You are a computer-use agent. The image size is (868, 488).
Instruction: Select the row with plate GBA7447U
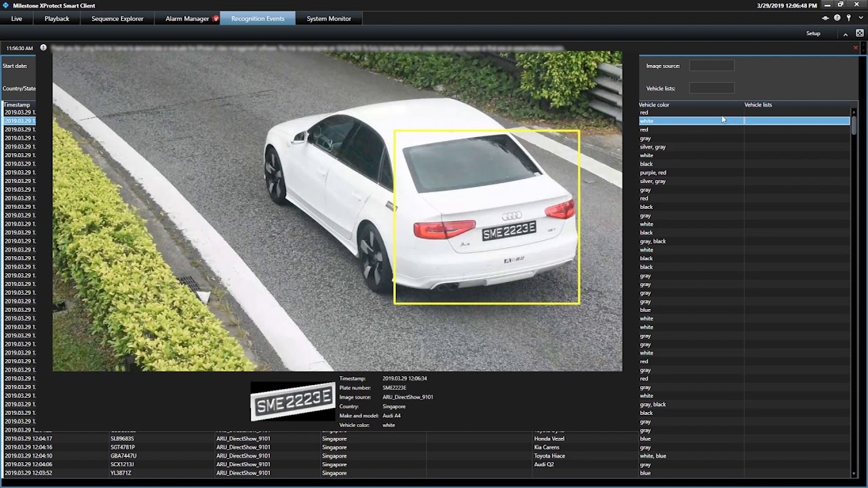tap(427, 456)
